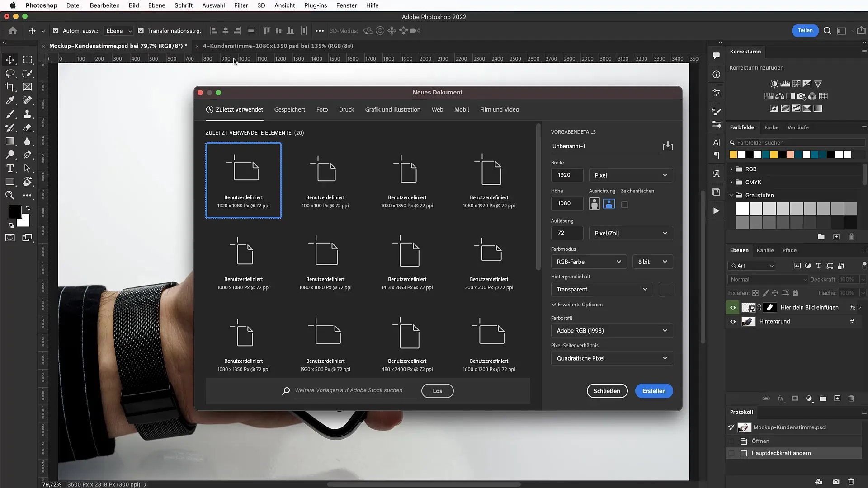The image size is (868, 488).
Task: Hide the Hintergrund layer
Action: [733, 322]
